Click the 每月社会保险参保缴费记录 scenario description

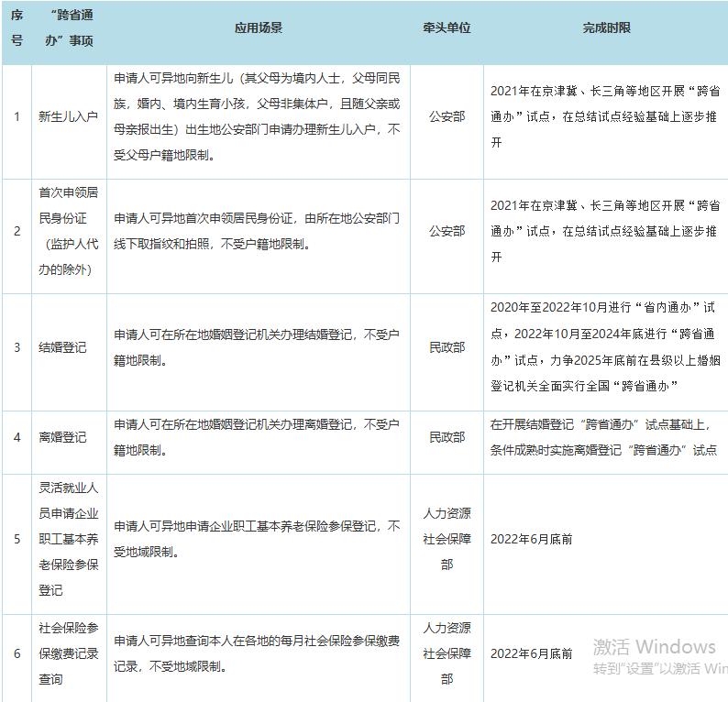(257, 653)
